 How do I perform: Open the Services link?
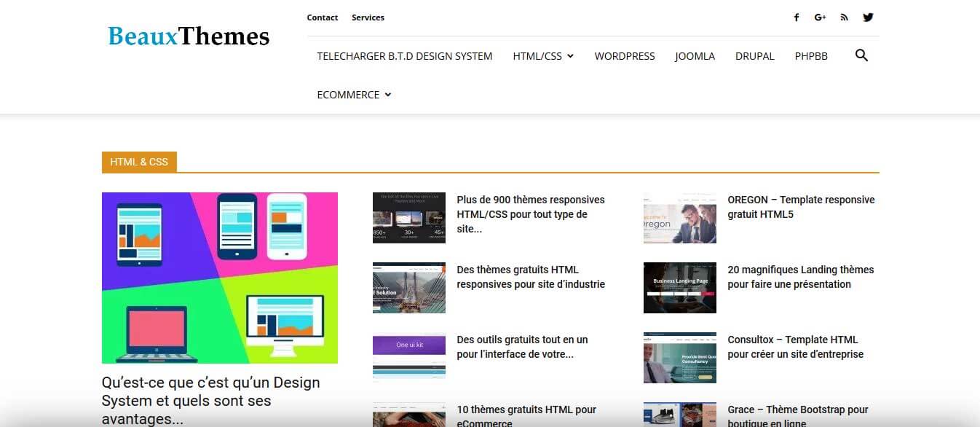[x=368, y=17]
